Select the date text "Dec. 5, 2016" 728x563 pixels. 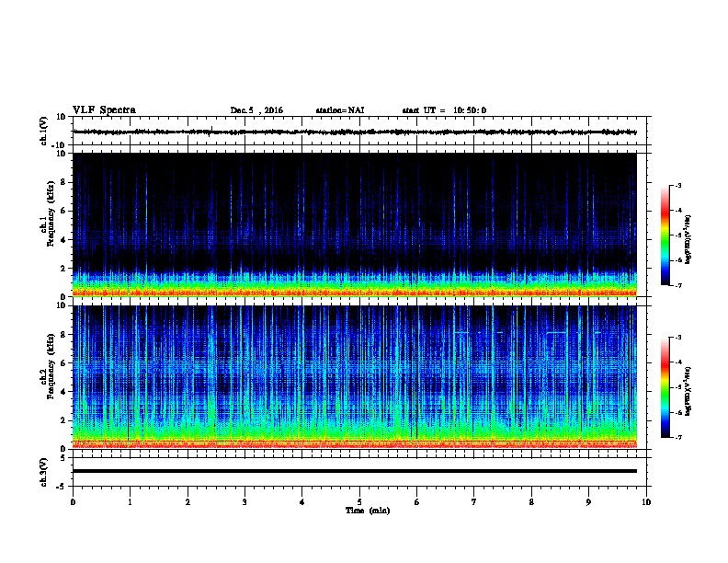pos(256,110)
